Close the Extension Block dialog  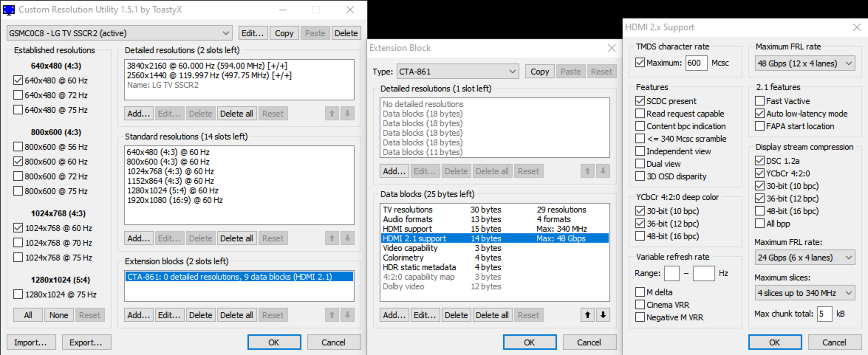[612, 48]
